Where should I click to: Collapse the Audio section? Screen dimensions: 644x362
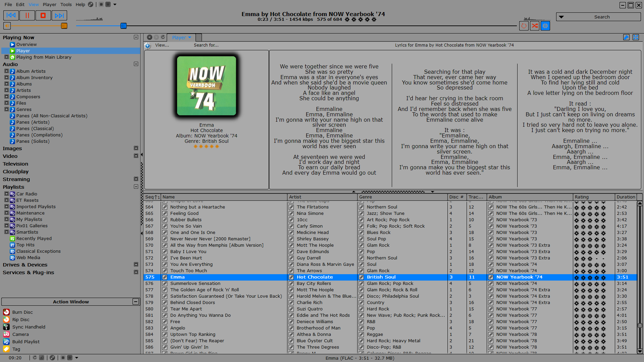coord(136,64)
